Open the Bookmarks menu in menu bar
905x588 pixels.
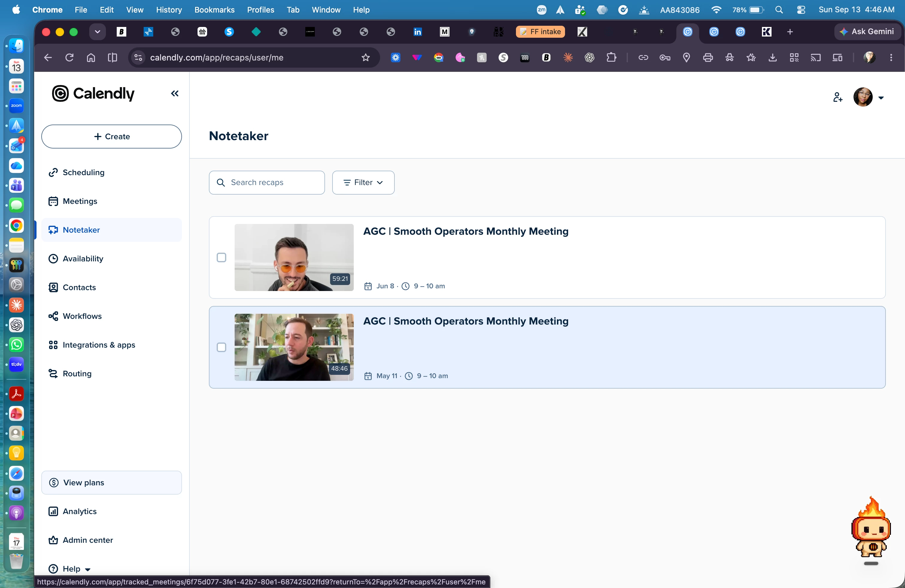pos(214,10)
